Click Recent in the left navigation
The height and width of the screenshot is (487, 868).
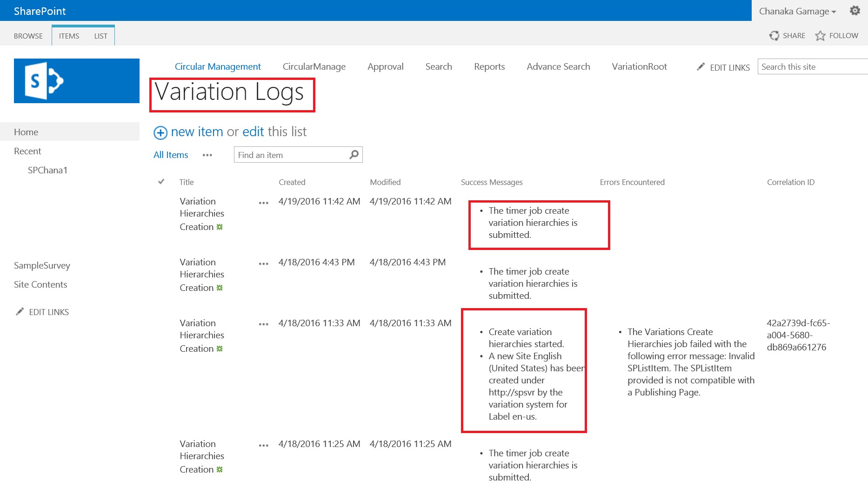(27, 151)
